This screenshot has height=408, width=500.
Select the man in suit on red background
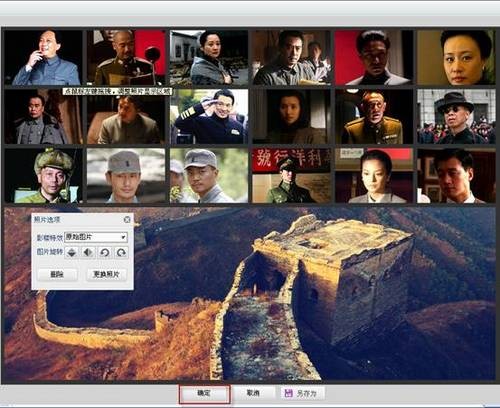[374, 57]
